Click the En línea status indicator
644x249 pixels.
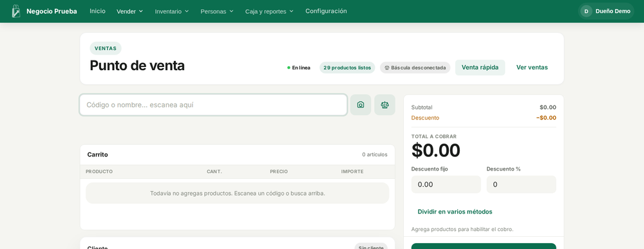pyautogui.click(x=299, y=68)
